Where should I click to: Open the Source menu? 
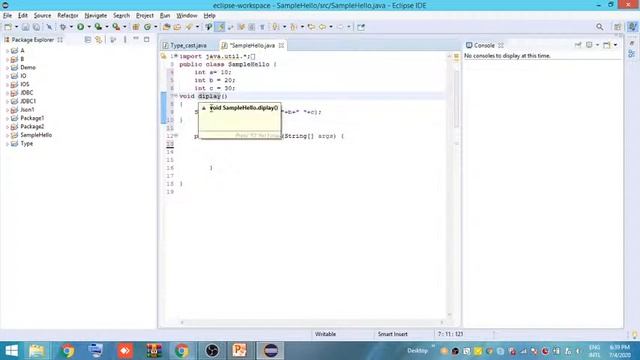pyautogui.click(x=42, y=16)
